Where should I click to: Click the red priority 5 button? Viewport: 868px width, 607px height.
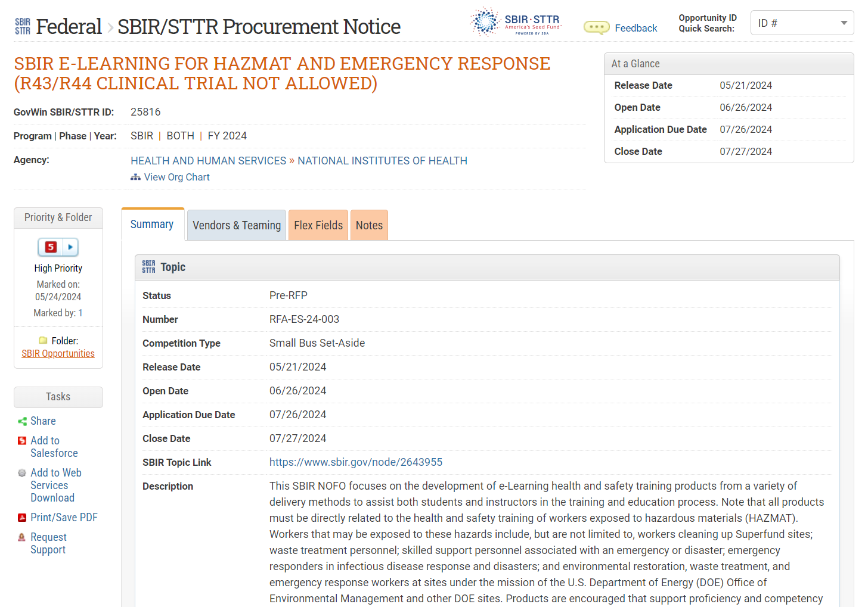click(51, 247)
